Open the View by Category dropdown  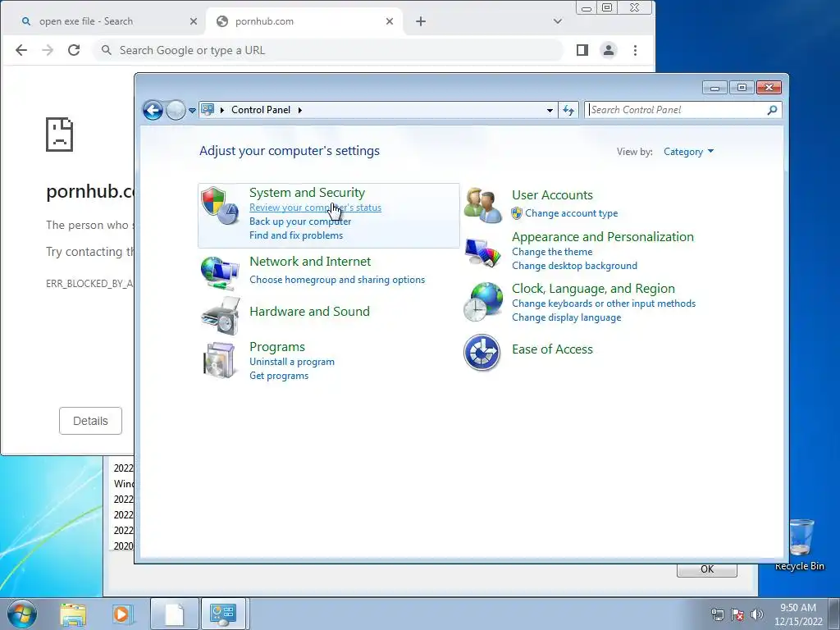(688, 152)
